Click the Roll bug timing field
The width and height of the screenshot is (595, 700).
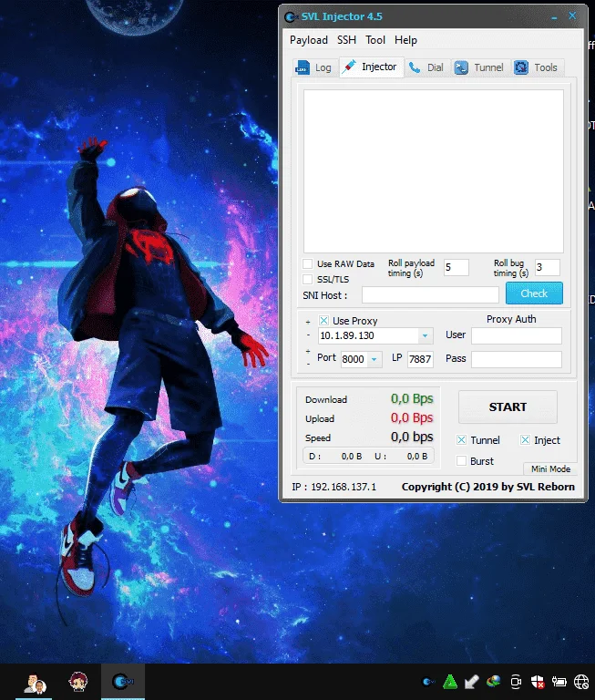click(x=548, y=267)
